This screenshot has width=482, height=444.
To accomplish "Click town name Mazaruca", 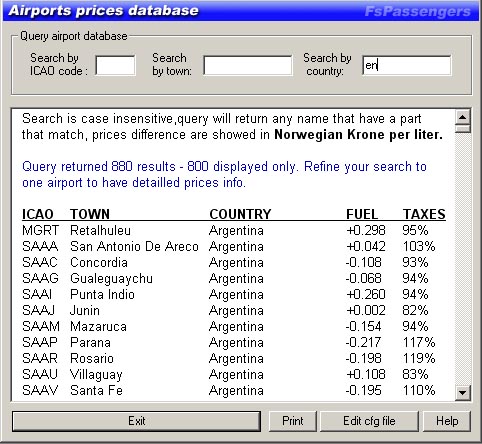I will point(98,327).
